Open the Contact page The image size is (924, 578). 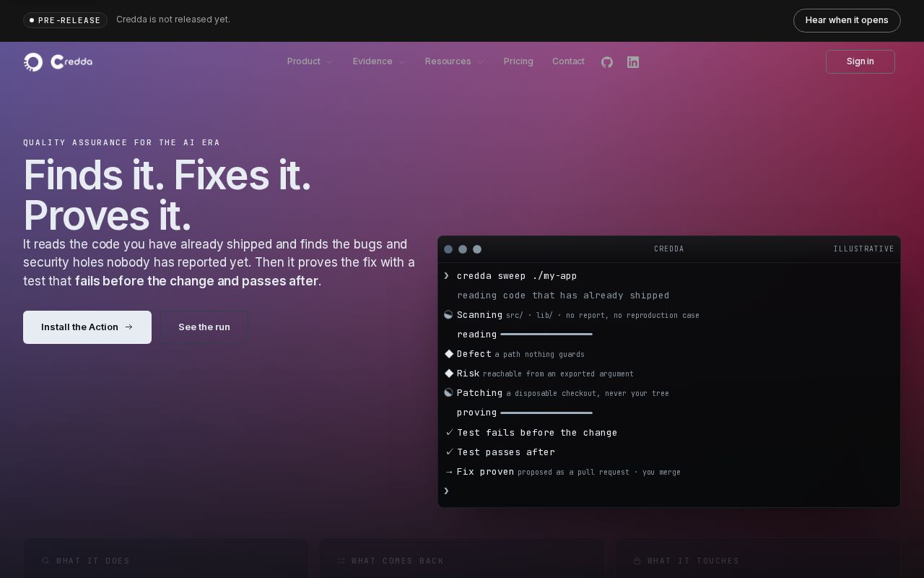pyautogui.click(x=568, y=61)
